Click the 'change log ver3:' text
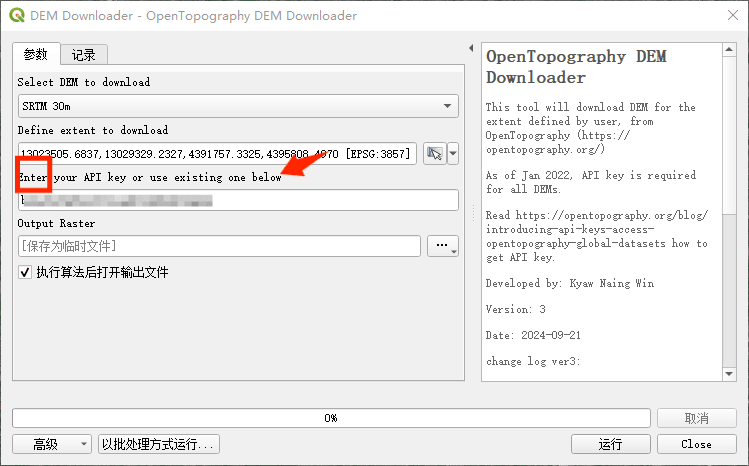749x466 pixels. coord(533,361)
